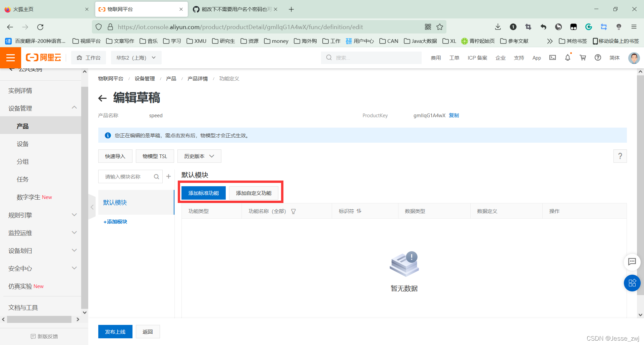Open the shopping cart icon
Viewport: 644px width, 345px height.
[x=583, y=58]
